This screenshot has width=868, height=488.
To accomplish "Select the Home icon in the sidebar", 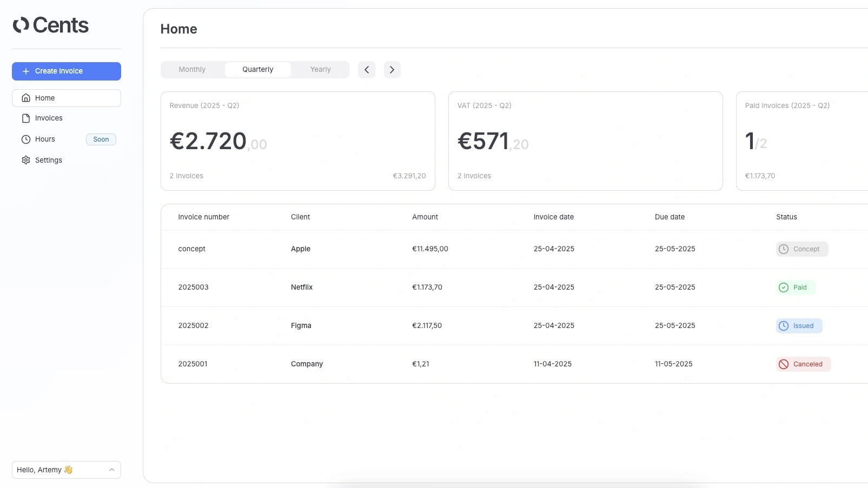I will pyautogui.click(x=25, y=98).
